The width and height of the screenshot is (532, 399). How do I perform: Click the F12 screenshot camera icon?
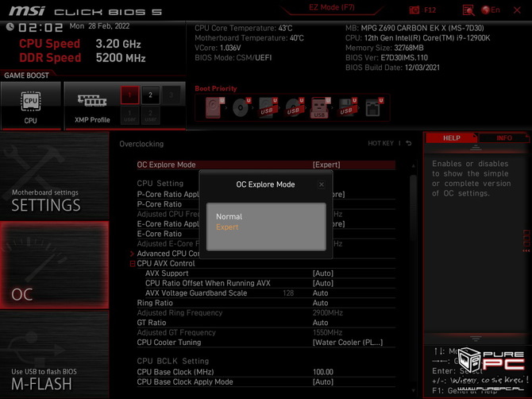coord(414,10)
